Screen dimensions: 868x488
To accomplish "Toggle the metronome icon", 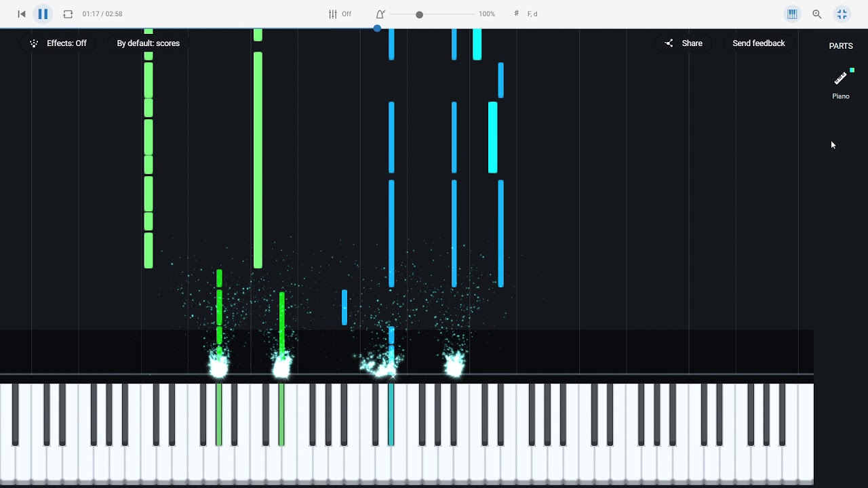I will tap(380, 14).
